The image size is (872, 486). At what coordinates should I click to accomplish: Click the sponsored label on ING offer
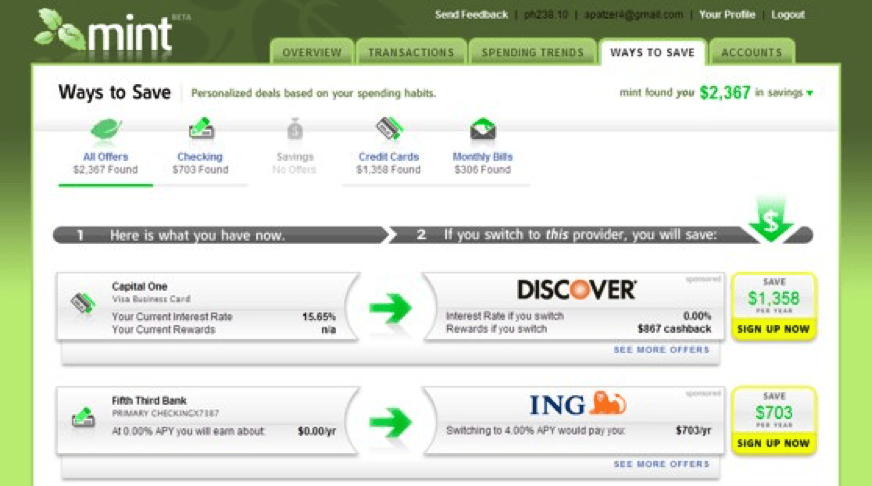coord(703,393)
